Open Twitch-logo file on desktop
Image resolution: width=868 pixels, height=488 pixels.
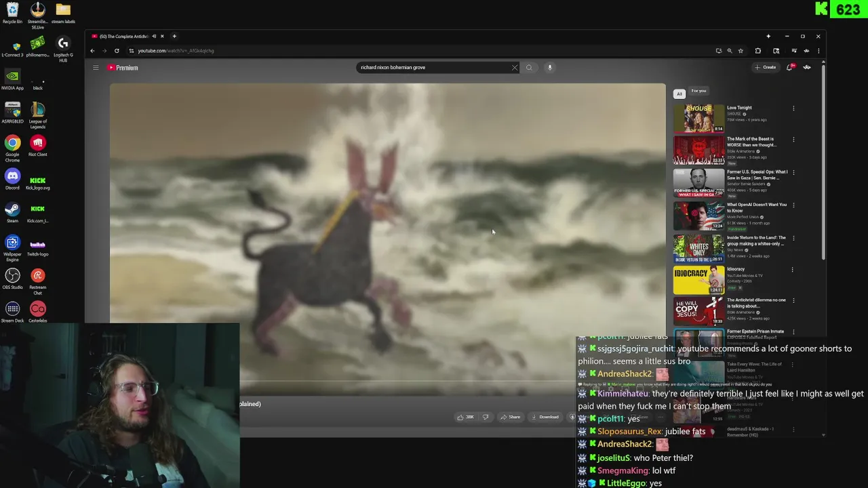(x=38, y=247)
